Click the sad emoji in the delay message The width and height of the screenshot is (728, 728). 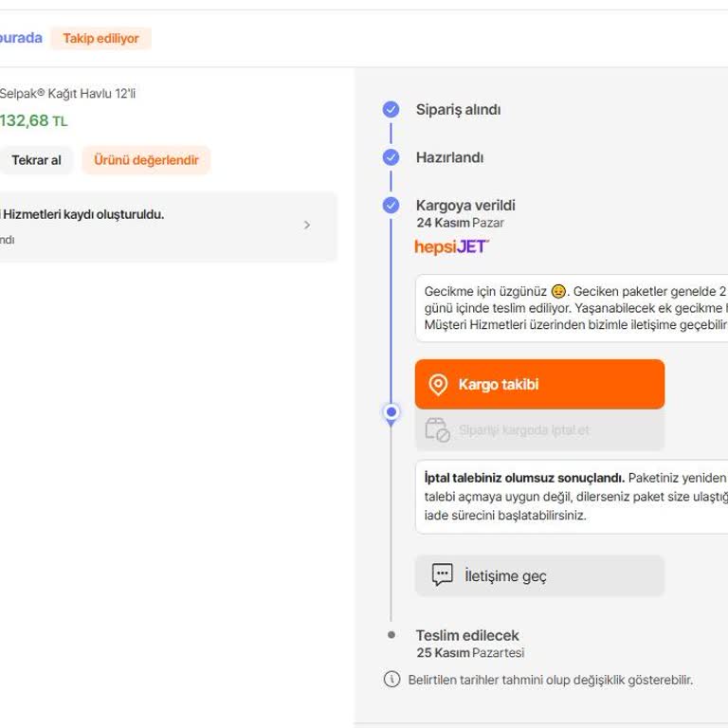(558, 291)
